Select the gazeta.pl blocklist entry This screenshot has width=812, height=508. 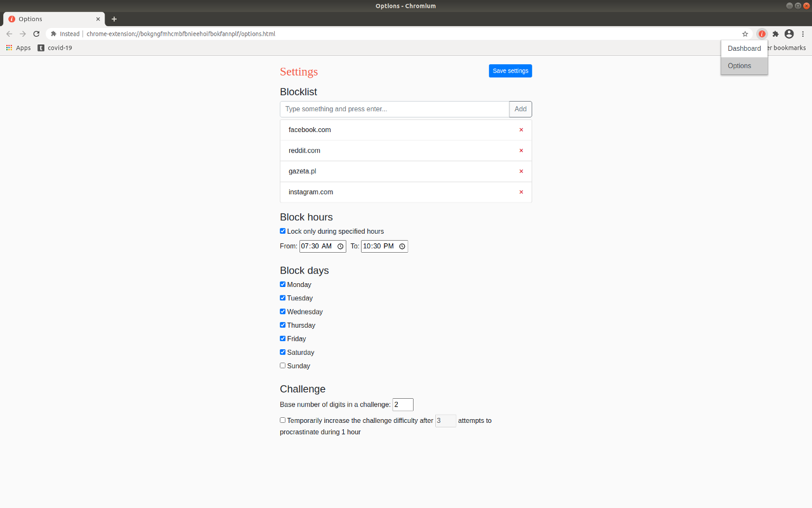click(406, 171)
